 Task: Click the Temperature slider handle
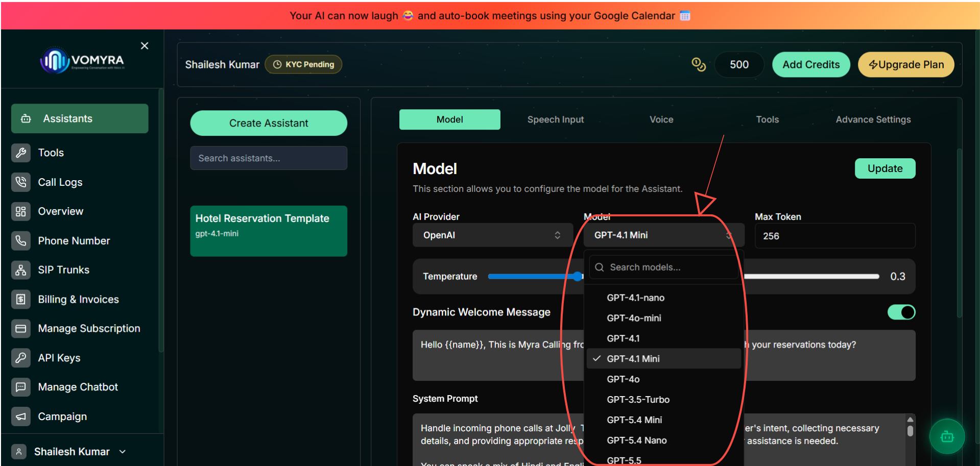[578, 276]
